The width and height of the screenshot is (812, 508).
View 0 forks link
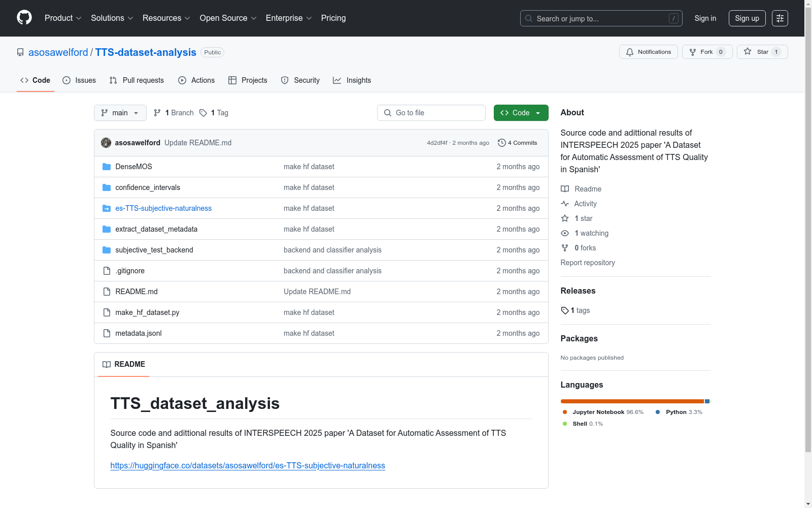point(579,248)
